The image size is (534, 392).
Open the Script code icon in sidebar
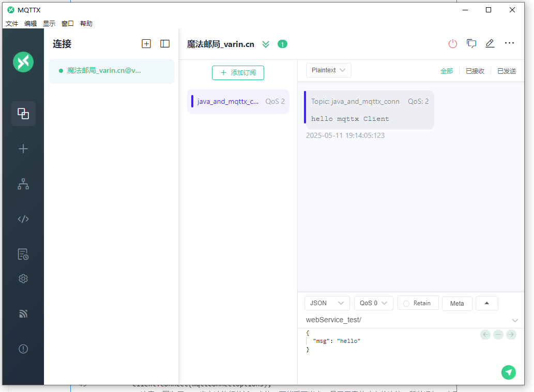(x=23, y=219)
